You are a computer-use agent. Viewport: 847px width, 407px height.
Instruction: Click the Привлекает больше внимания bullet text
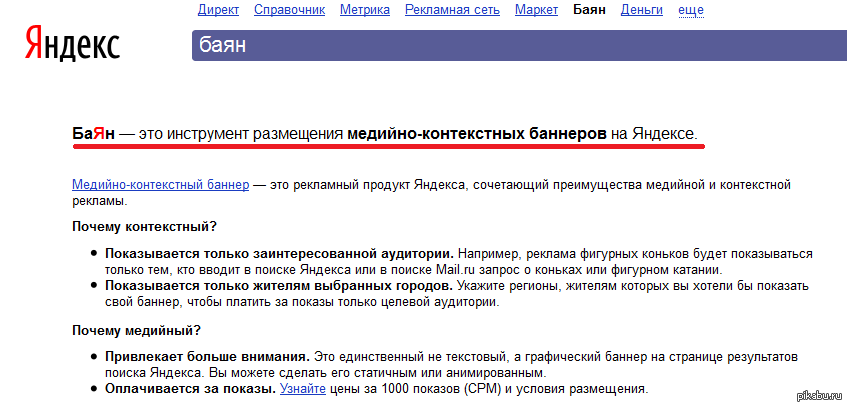tap(207, 356)
